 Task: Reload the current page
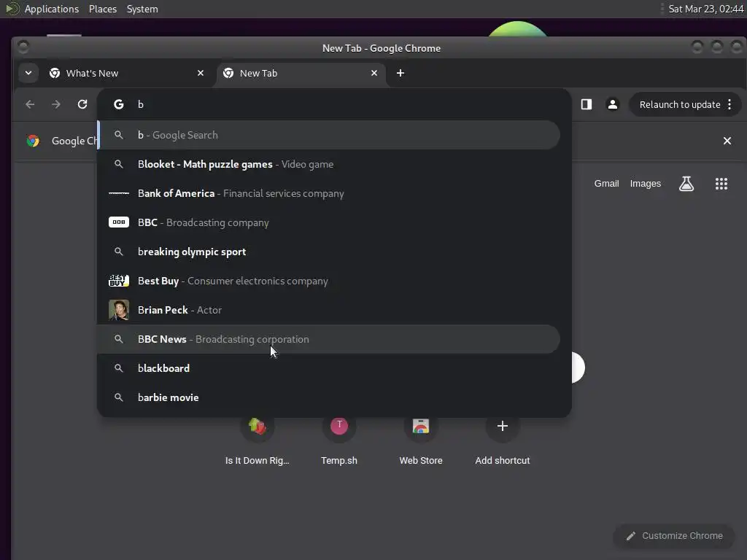[x=82, y=104]
